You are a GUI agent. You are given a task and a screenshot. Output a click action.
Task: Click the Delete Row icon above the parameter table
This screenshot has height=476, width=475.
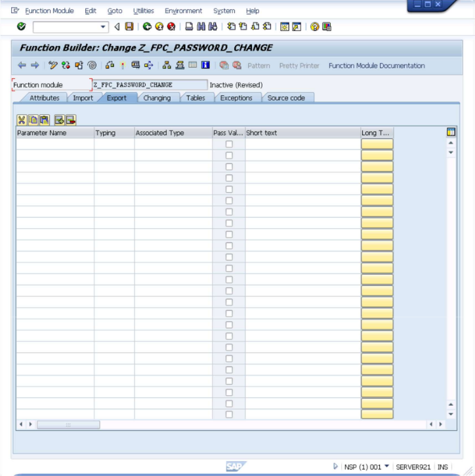(70, 120)
